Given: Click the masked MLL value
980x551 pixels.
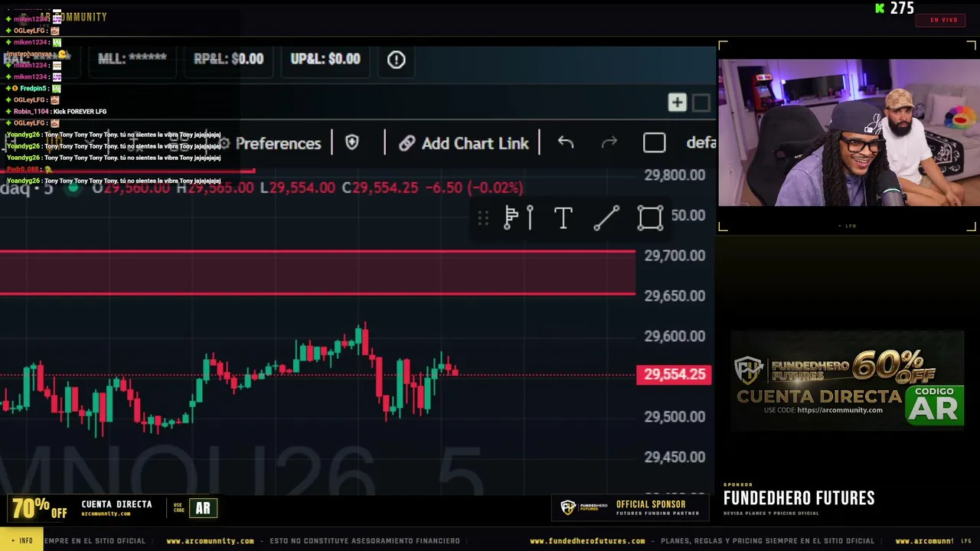Looking at the screenshot, I should 132,59.
